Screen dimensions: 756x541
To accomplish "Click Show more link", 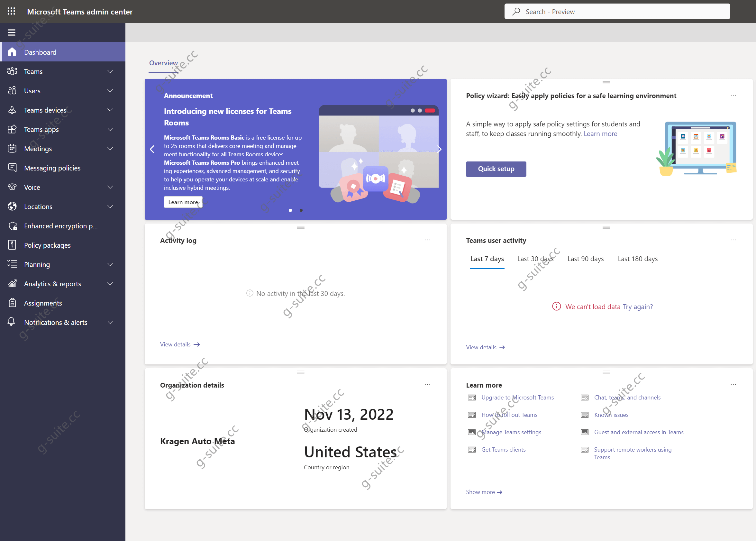I will pos(484,492).
